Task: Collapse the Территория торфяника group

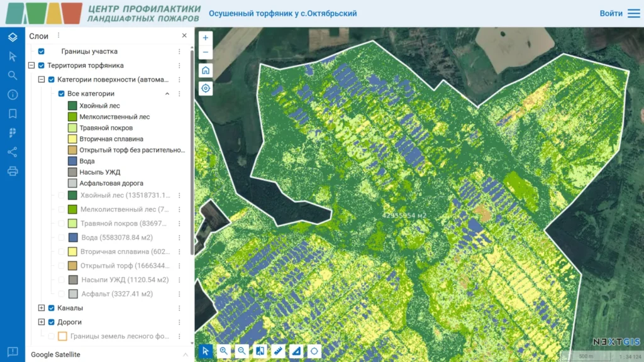Action: click(31, 65)
